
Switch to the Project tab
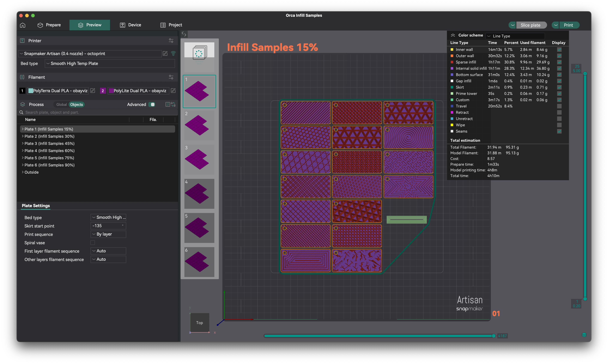tap(171, 25)
